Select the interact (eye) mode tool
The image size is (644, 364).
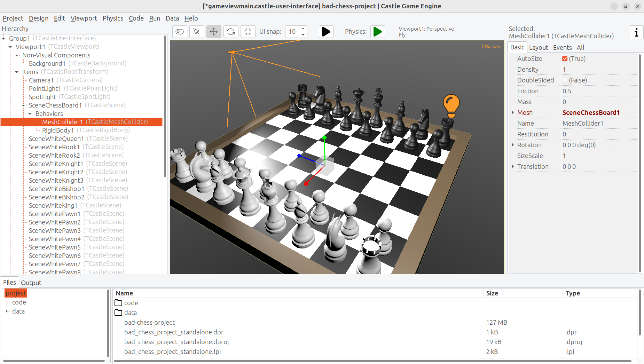(x=180, y=32)
